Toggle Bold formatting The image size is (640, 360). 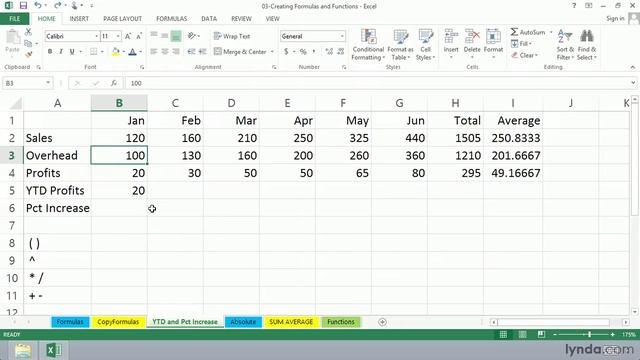[50, 51]
